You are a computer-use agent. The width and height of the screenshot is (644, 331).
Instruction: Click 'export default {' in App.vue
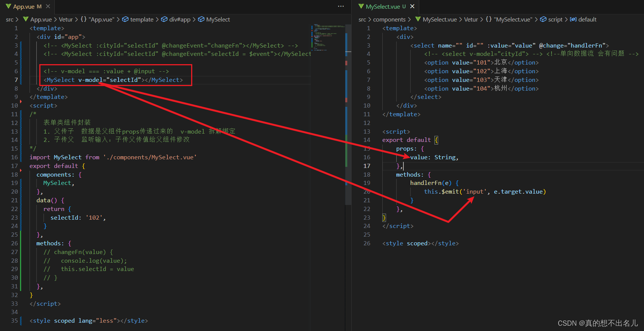[57, 166]
